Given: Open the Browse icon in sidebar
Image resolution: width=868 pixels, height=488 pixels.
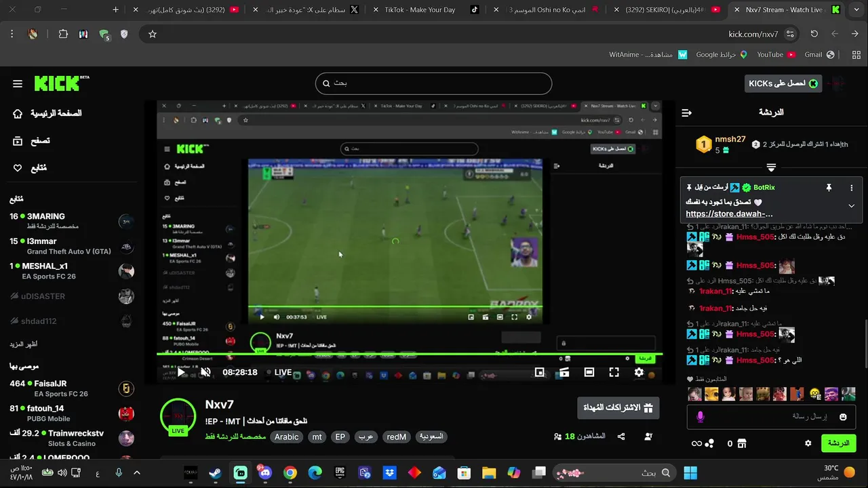Looking at the screenshot, I should pyautogui.click(x=18, y=141).
